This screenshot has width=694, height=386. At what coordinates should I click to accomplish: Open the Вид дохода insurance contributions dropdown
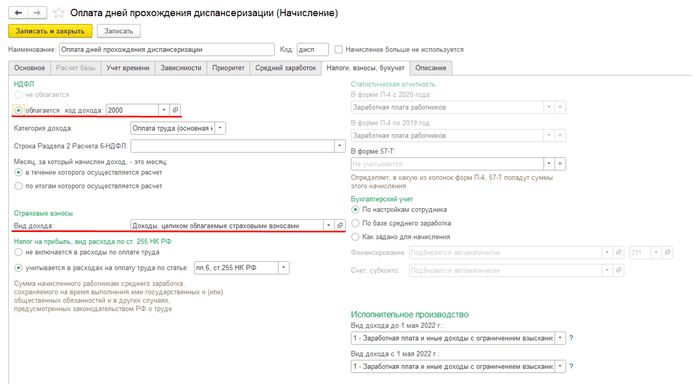click(x=328, y=225)
